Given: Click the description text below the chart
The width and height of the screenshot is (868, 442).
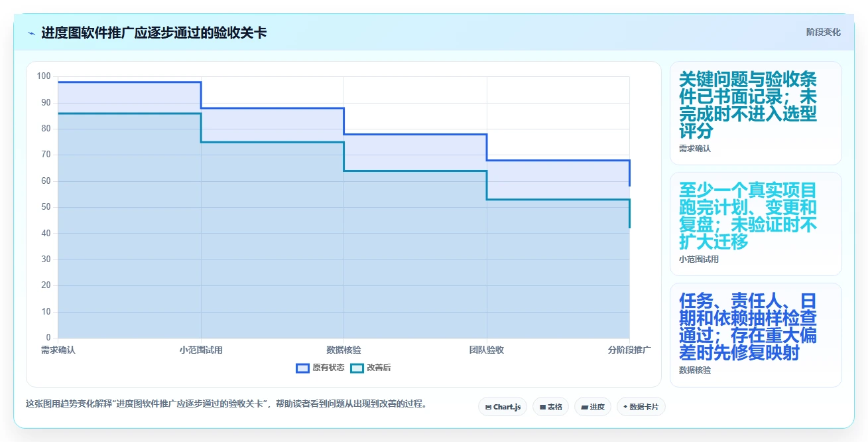Looking at the screenshot, I should (225, 404).
